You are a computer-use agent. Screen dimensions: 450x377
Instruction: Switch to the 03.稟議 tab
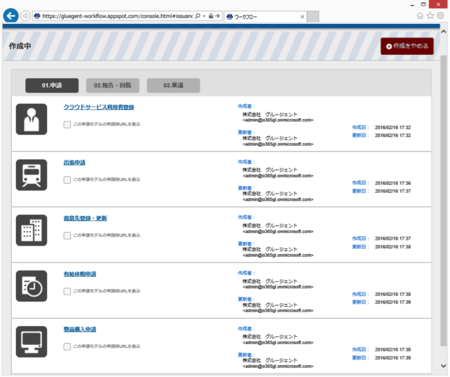click(x=173, y=85)
